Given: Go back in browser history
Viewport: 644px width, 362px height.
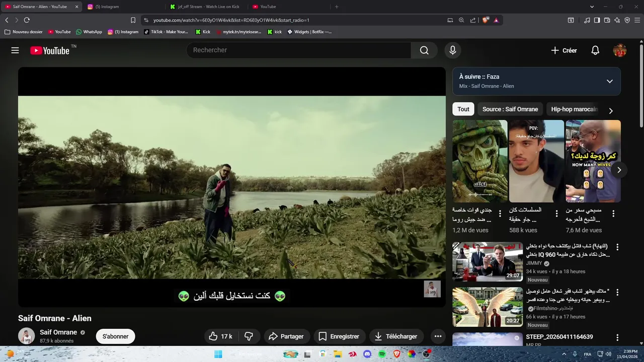Looking at the screenshot, I should (7, 20).
